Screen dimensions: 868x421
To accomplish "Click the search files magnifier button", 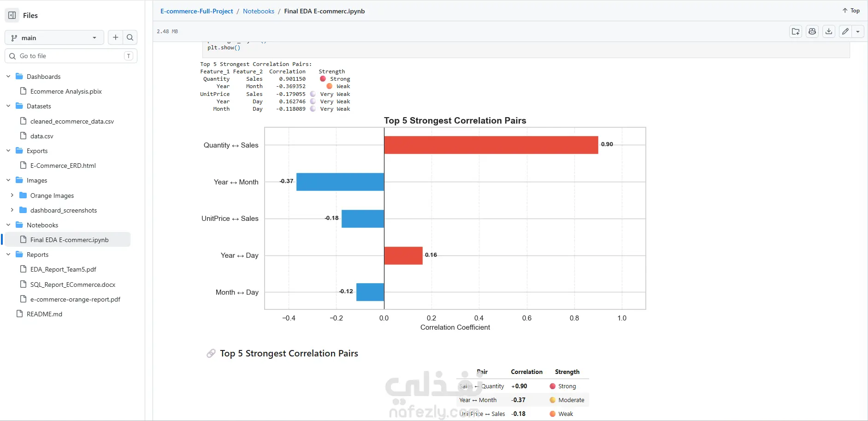I will coord(130,37).
